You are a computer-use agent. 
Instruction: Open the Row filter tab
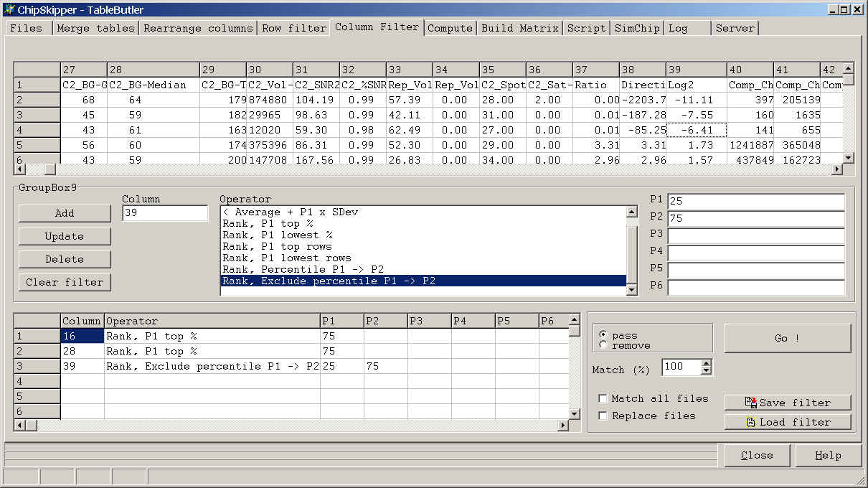tap(293, 28)
